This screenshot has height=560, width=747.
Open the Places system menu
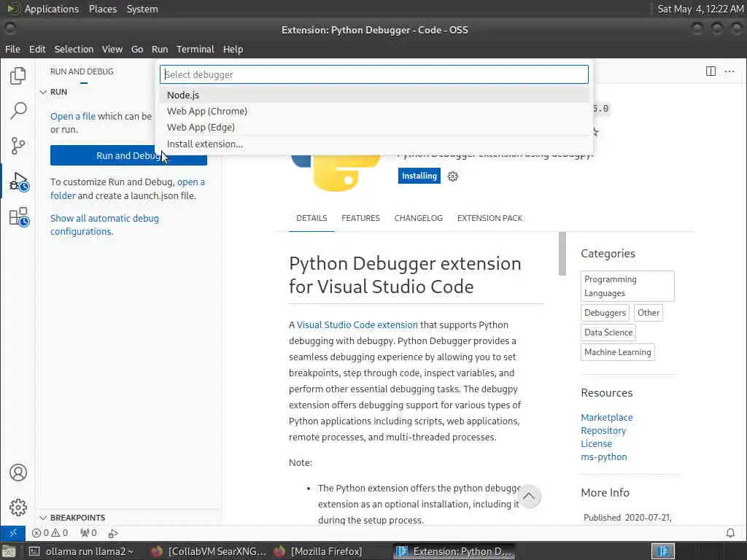point(102,9)
